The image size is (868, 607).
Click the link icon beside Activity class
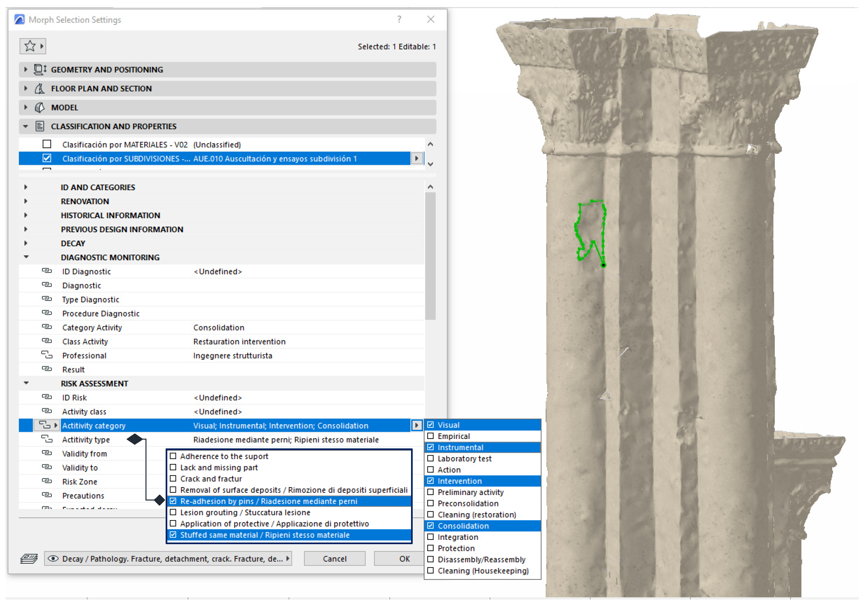(47, 411)
